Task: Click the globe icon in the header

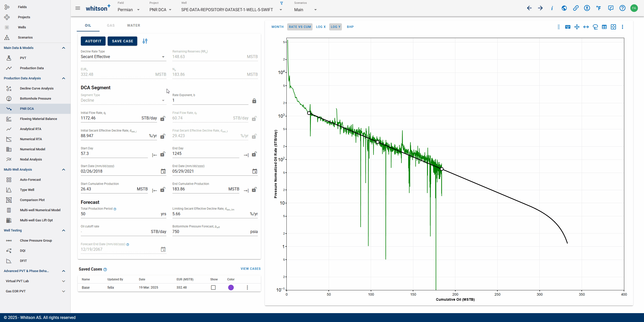Action: pos(564,8)
